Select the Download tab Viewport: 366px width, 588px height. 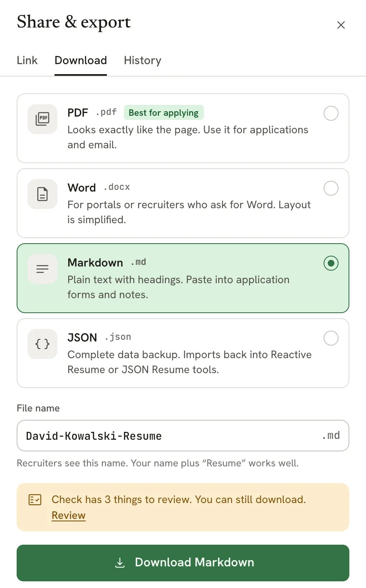pyautogui.click(x=81, y=60)
